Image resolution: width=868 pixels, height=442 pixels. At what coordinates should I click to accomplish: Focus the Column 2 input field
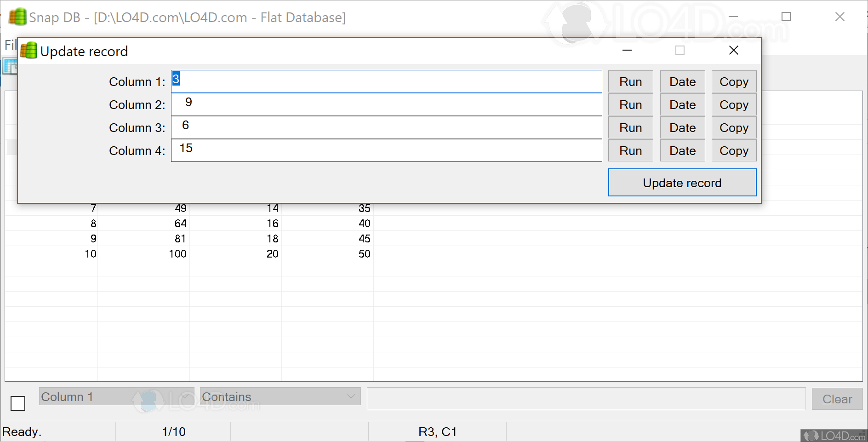click(386, 104)
